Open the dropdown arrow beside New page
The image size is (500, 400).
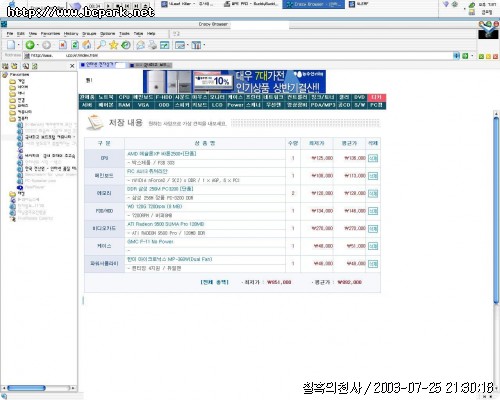(x=19, y=45)
